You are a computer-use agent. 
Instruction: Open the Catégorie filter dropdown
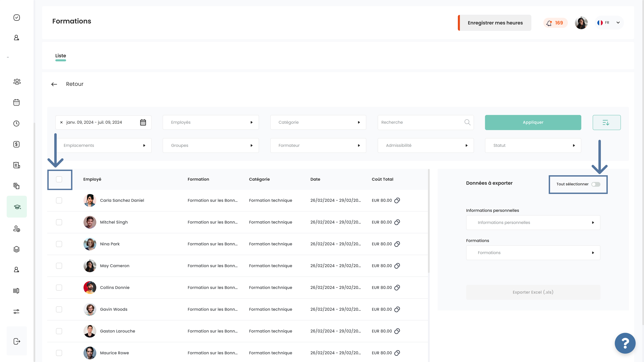point(318,122)
